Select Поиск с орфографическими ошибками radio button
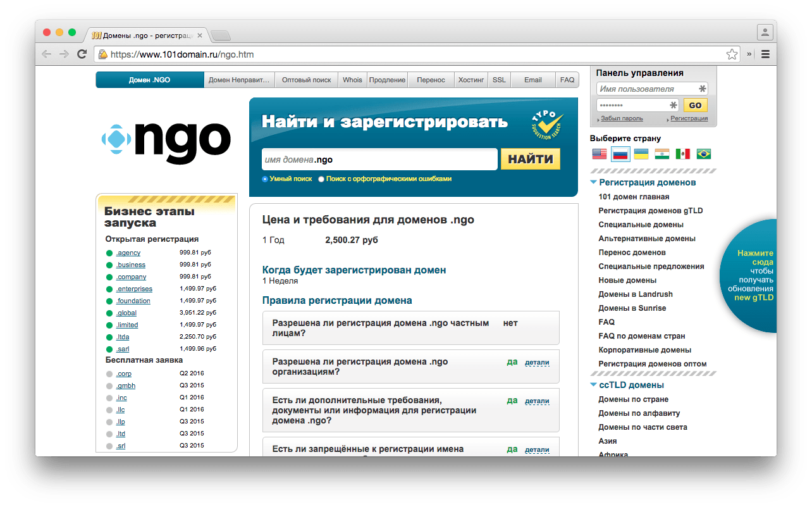Viewport: 812px width, 507px height. point(321,179)
